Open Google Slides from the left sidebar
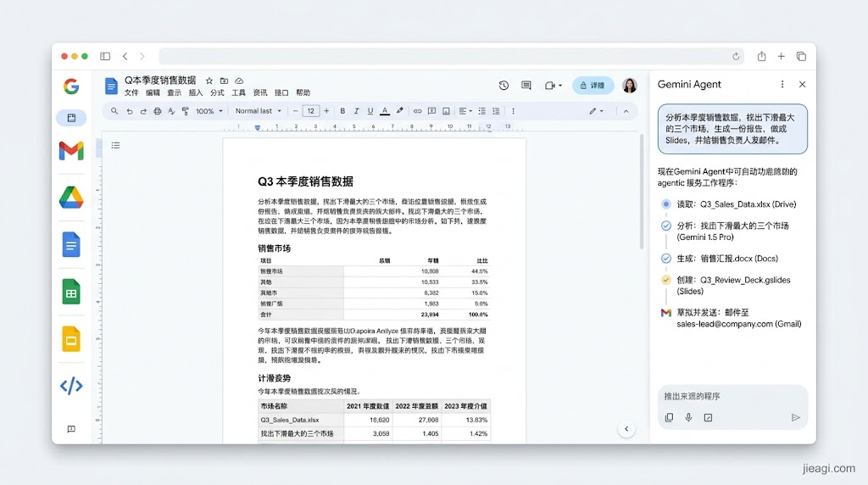Viewport: 868px width, 485px height. [x=71, y=339]
